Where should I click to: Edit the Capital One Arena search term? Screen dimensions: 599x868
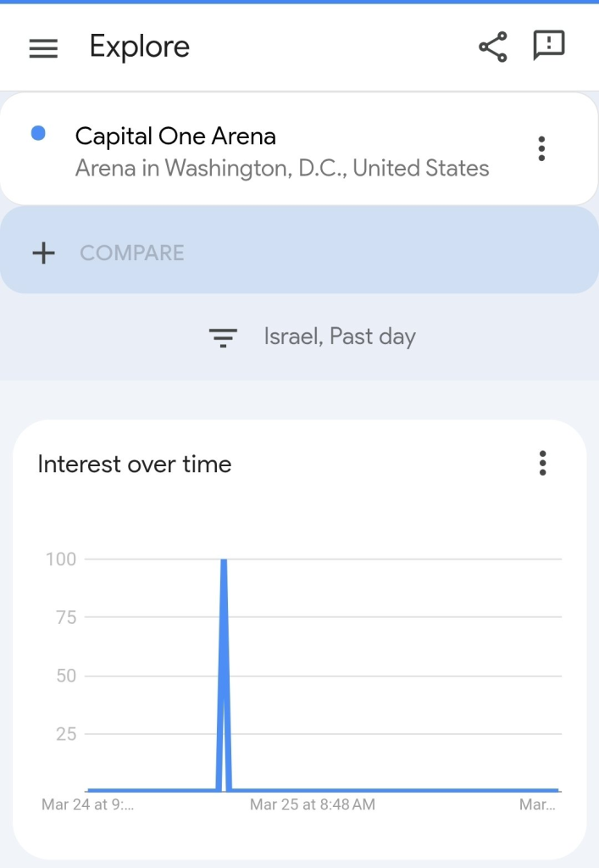(x=175, y=136)
